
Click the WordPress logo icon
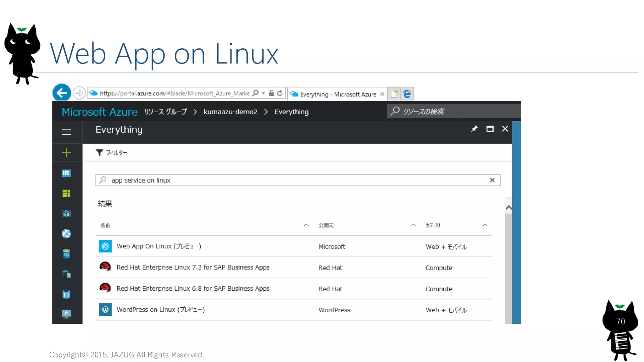point(105,310)
